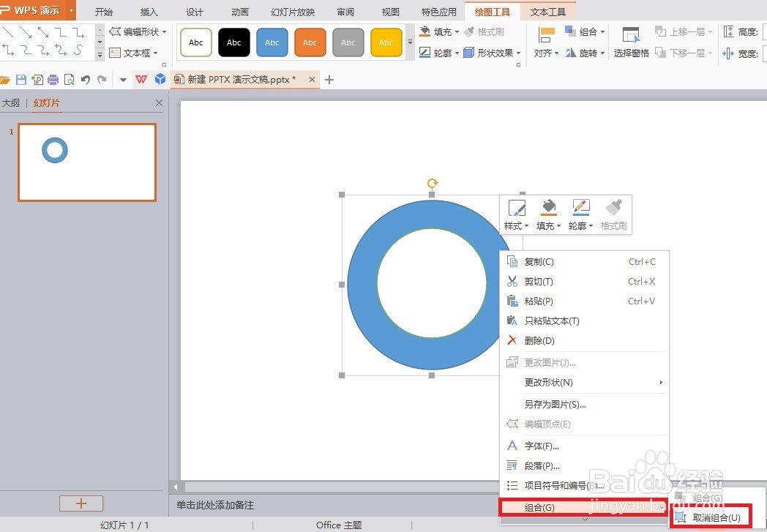Click the Undo arrow
Viewport: 767px width, 532px height.
[86, 80]
